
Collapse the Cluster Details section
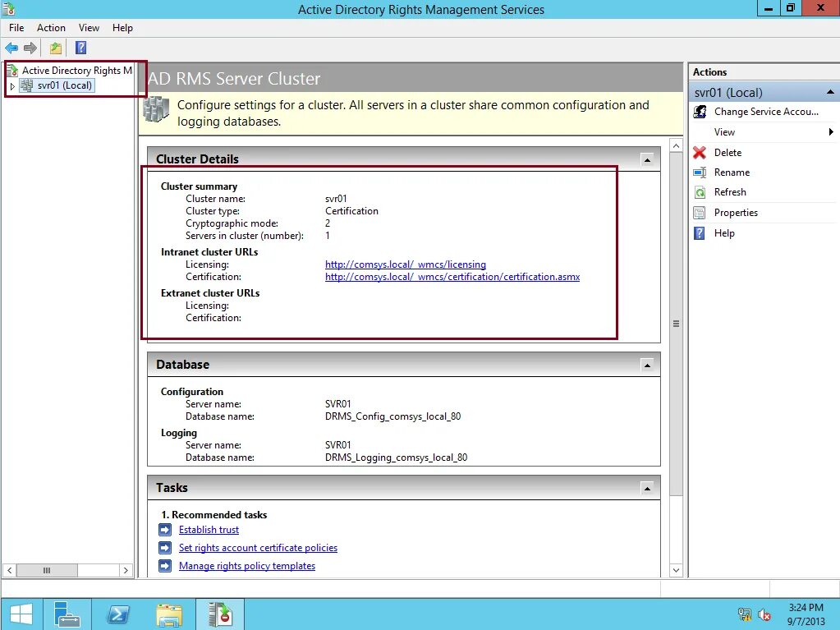pyautogui.click(x=647, y=159)
